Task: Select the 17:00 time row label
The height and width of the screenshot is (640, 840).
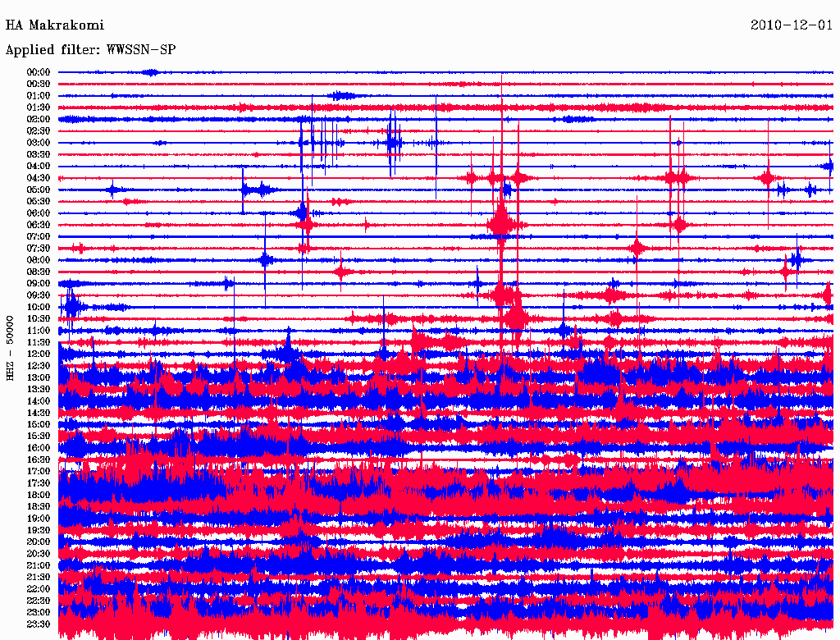Action: click(x=39, y=471)
